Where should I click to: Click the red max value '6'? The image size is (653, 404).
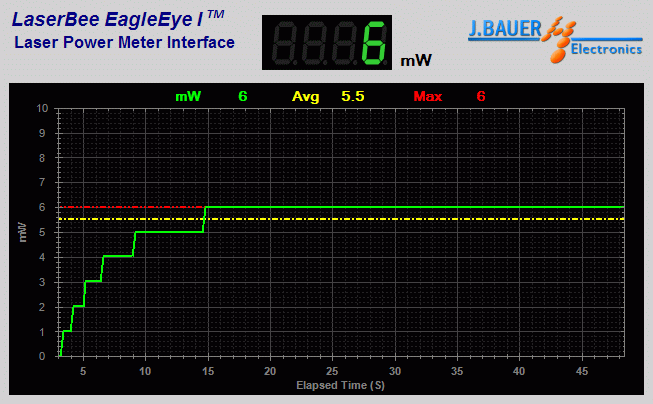(481, 96)
